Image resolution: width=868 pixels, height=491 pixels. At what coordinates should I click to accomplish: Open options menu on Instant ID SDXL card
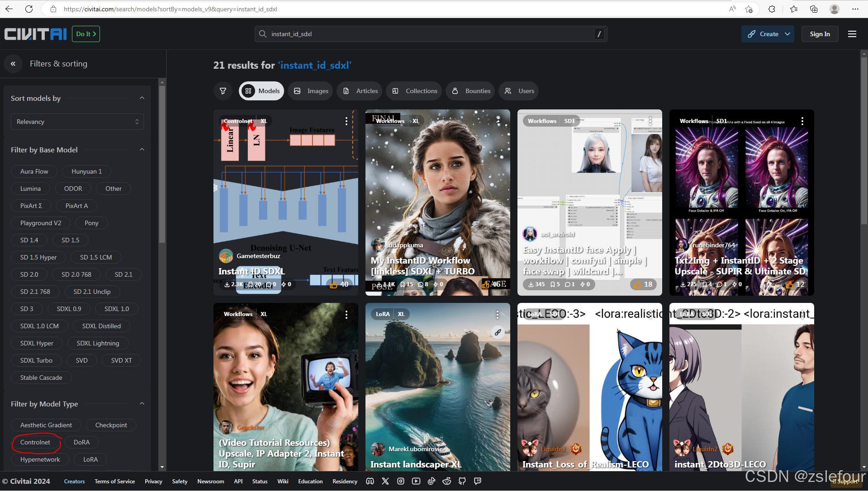[346, 121]
